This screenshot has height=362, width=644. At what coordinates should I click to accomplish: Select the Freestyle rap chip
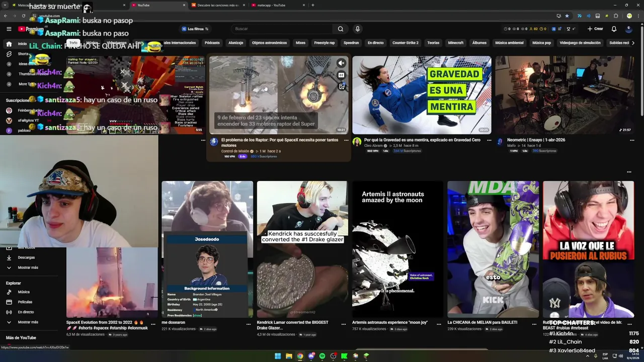pyautogui.click(x=325, y=43)
